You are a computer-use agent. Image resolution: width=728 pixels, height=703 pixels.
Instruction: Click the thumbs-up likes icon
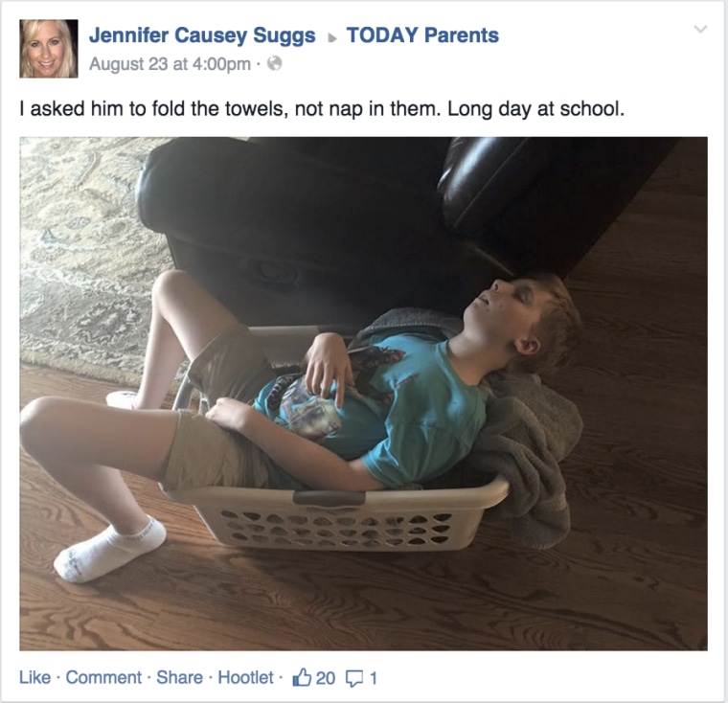pyautogui.click(x=302, y=677)
